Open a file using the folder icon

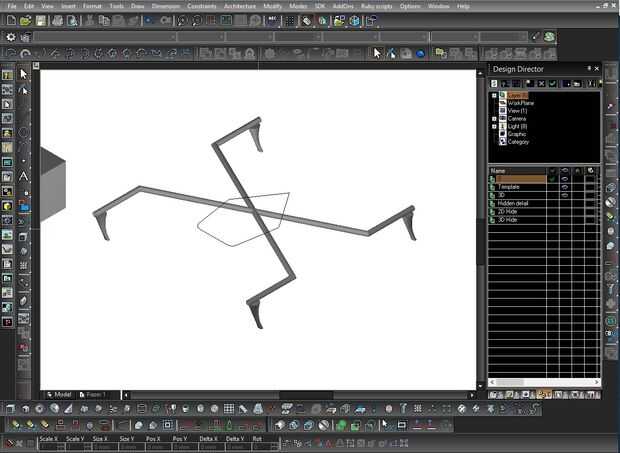[26, 21]
